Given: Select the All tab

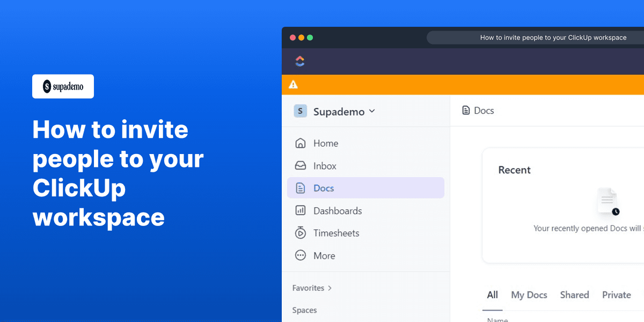Looking at the screenshot, I should click(492, 295).
